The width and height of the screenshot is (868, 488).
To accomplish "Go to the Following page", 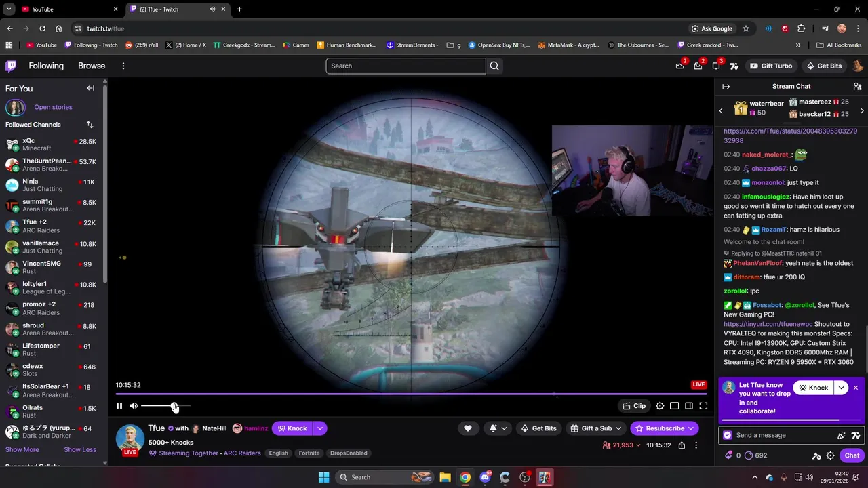I will (x=46, y=66).
